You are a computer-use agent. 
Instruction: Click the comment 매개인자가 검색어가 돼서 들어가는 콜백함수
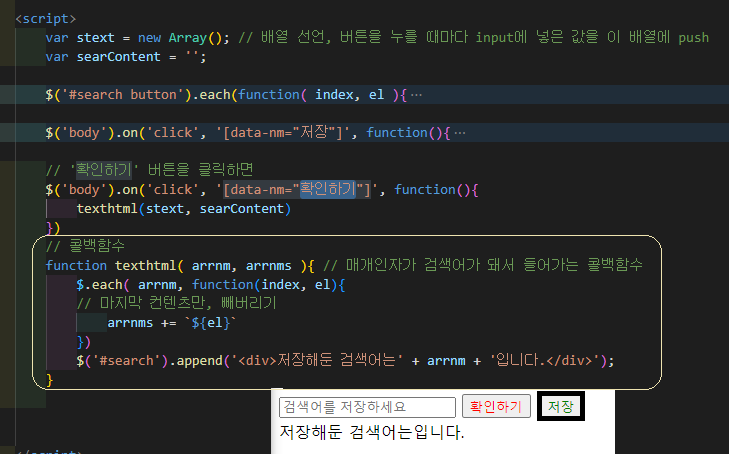tap(483, 265)
